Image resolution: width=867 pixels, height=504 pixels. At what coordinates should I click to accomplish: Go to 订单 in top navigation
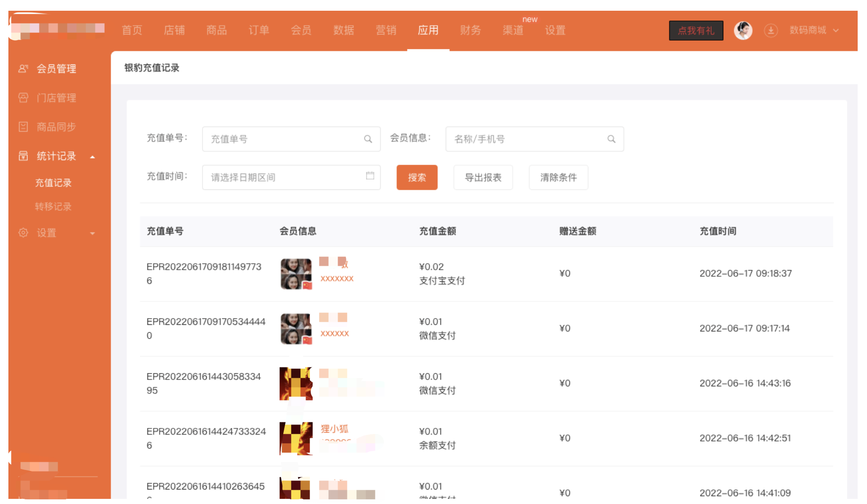pyautogui.click(x=259, y=30)
